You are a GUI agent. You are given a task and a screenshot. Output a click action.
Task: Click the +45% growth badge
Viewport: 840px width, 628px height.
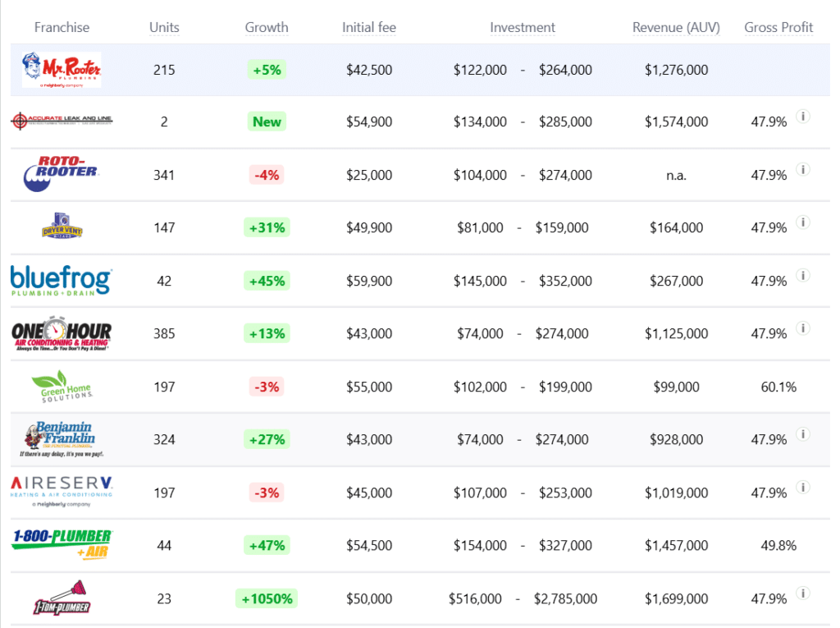(x=267, y=281)
